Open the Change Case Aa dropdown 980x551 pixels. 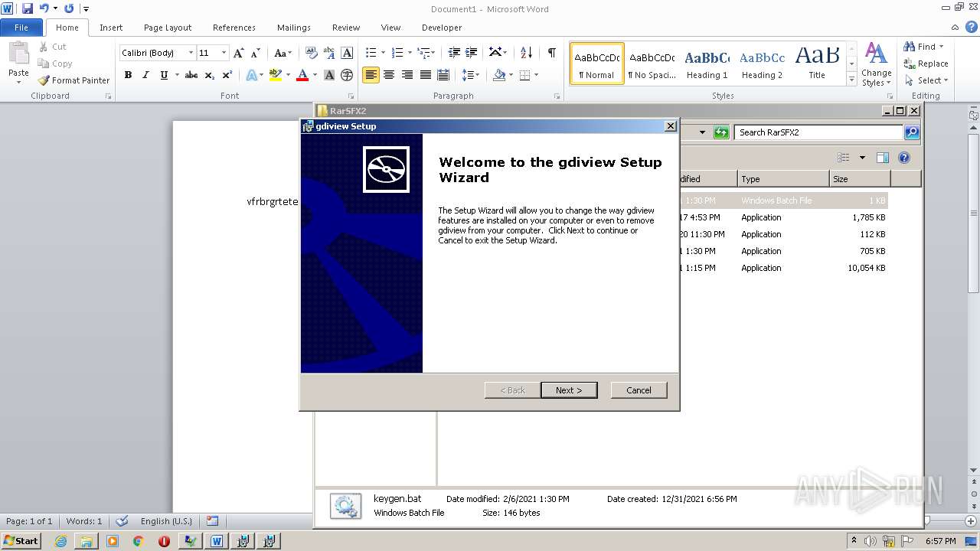(283, 53)
